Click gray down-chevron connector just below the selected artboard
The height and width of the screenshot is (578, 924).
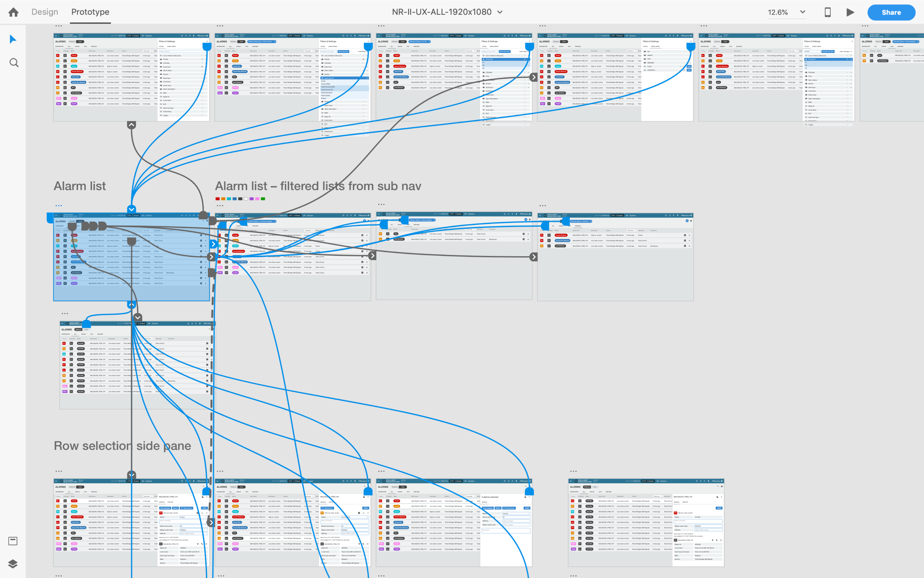138,317
